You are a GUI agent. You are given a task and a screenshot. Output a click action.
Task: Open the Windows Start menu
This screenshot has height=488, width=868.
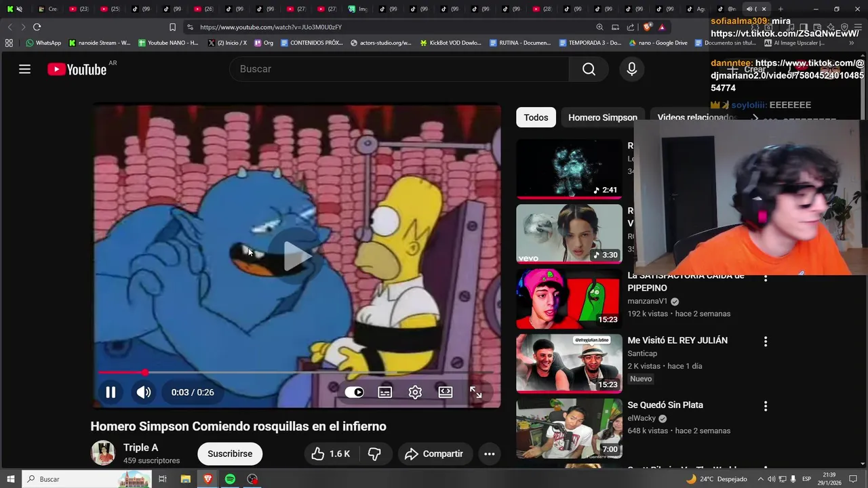(x=10, y=479)
